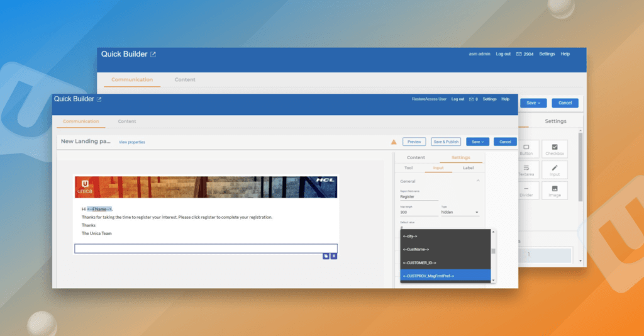Open the Save dropdown next to Save & Publish

point(477,142)
